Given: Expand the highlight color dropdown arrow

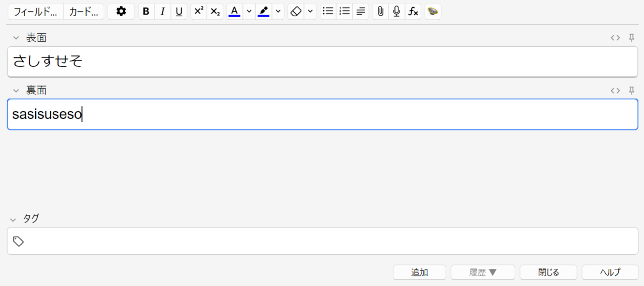Looking at the screenshot, I should point(278,12).
